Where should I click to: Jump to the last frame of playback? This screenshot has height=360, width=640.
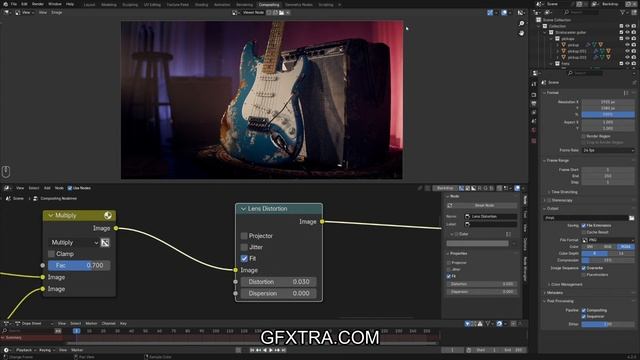283,350
